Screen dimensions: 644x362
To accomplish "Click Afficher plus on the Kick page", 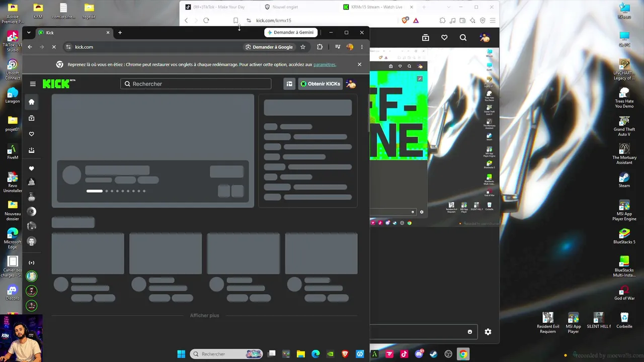I will point(205,315).
